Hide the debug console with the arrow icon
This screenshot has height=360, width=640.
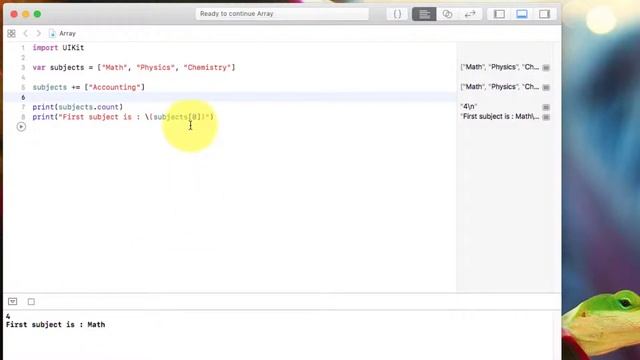[13, 302]
